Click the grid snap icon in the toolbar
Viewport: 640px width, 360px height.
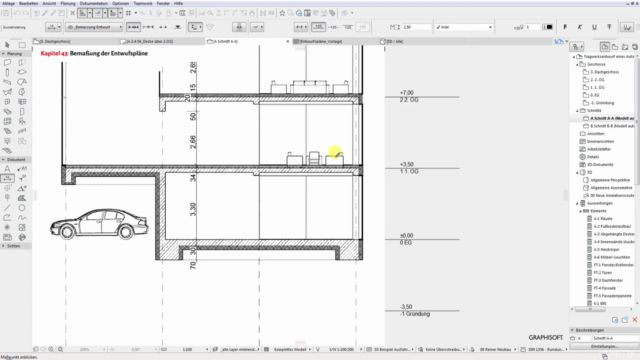[x=128, y=13]
